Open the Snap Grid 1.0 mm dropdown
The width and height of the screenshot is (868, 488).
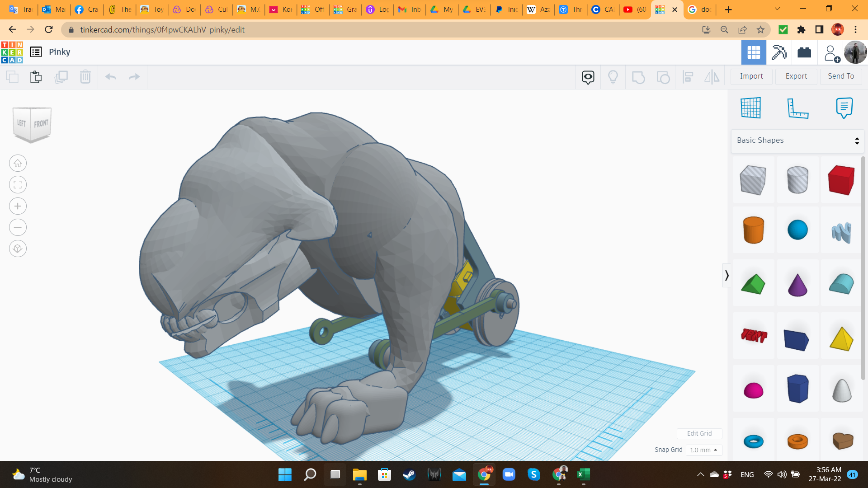tap(704, 450)
